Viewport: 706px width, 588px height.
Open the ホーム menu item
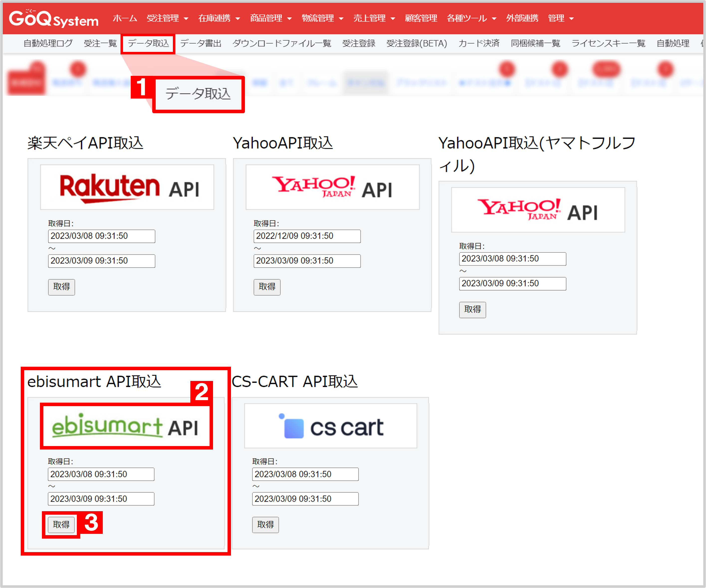coord(125,18)
